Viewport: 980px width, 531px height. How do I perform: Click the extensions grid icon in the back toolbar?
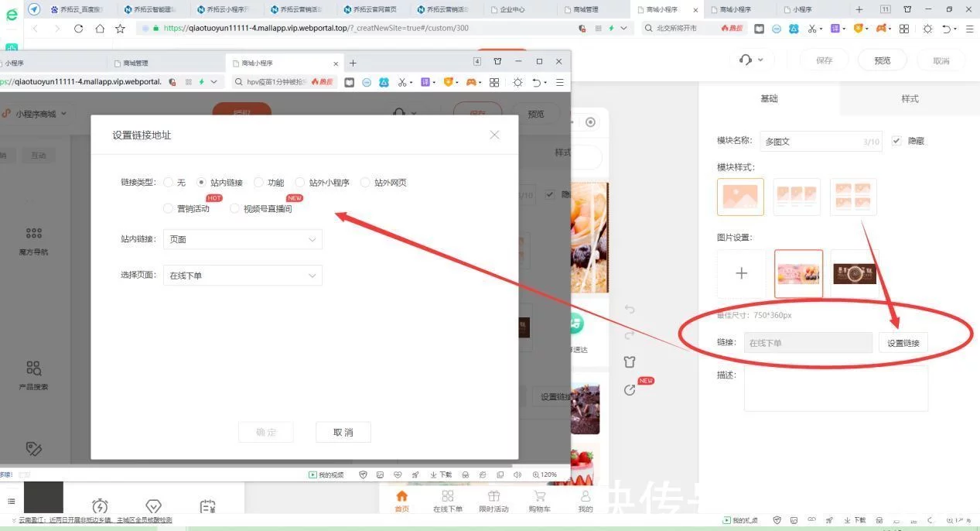(903, 28)
